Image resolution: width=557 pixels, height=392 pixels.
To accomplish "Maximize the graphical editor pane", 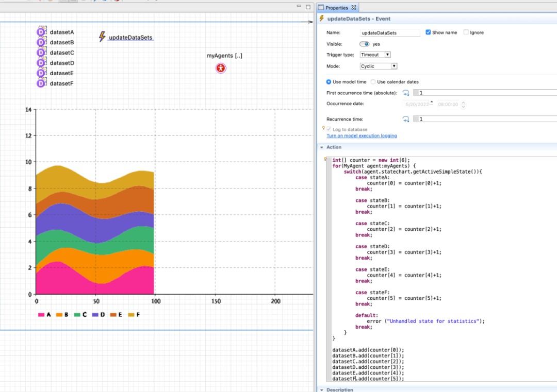I will pyautogui.click(x=308, y=7).
